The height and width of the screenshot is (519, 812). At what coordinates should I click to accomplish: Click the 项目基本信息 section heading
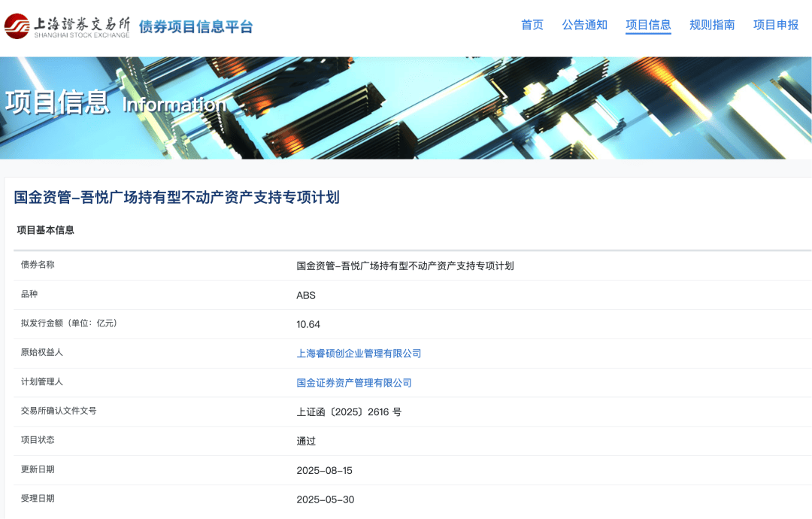pyautogui.click(x=46, y=230)
